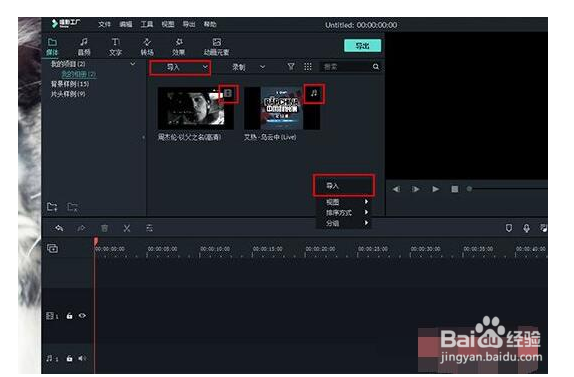Click 00:00:10:00 on the timeline ruler

tap(215, 249)
